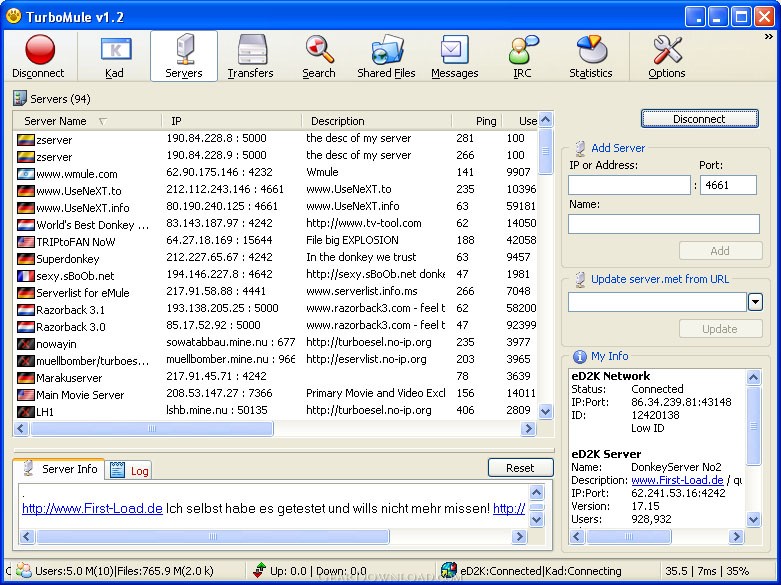Screen dimensions: 781x585
Task: Open the First-Load.de link in server info
Action: 92,508
